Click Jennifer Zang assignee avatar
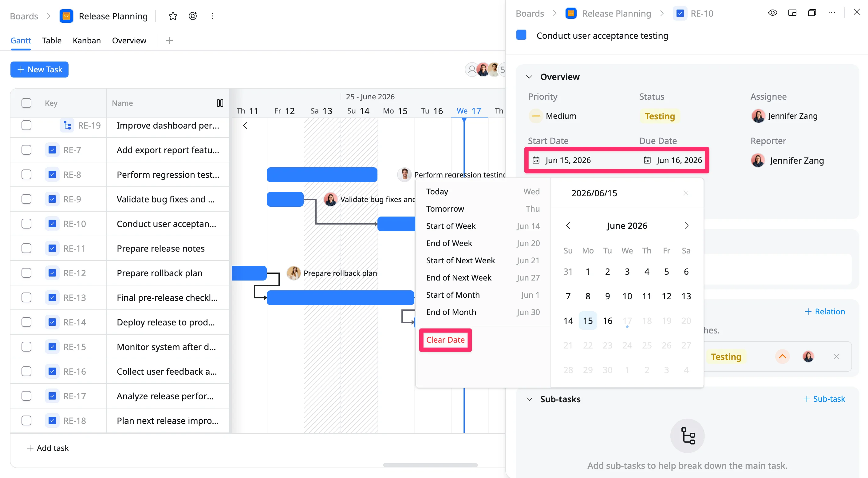This screenshot has width=868, height=478. click(758, 116)
